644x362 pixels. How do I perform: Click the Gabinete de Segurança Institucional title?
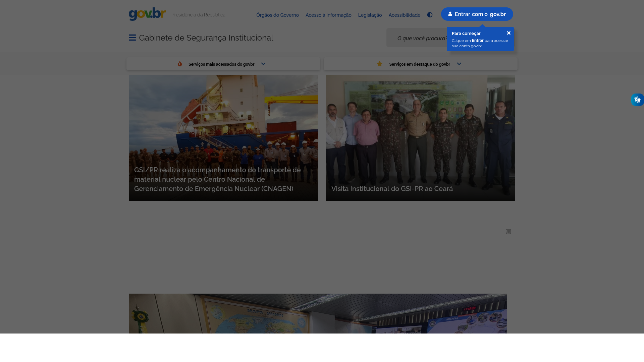(206, 38)
